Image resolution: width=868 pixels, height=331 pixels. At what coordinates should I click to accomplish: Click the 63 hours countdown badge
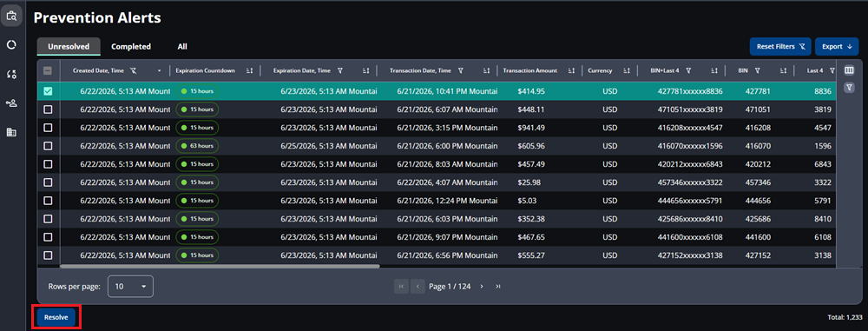(x=197, y=146)
